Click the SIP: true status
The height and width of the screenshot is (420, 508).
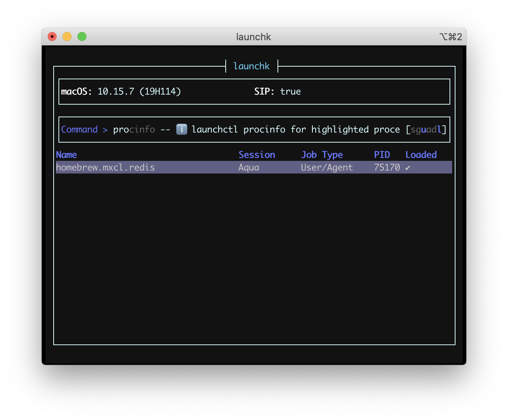point(277,92)
